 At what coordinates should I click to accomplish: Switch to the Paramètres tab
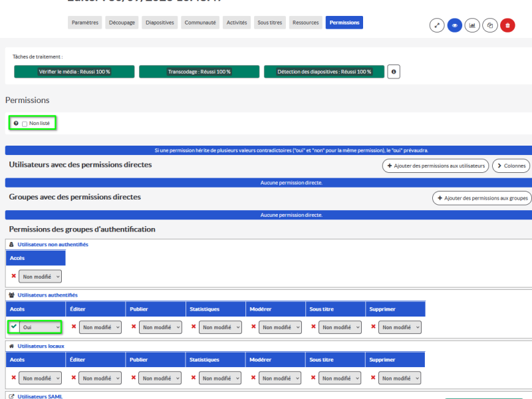[x=85, y=23]
